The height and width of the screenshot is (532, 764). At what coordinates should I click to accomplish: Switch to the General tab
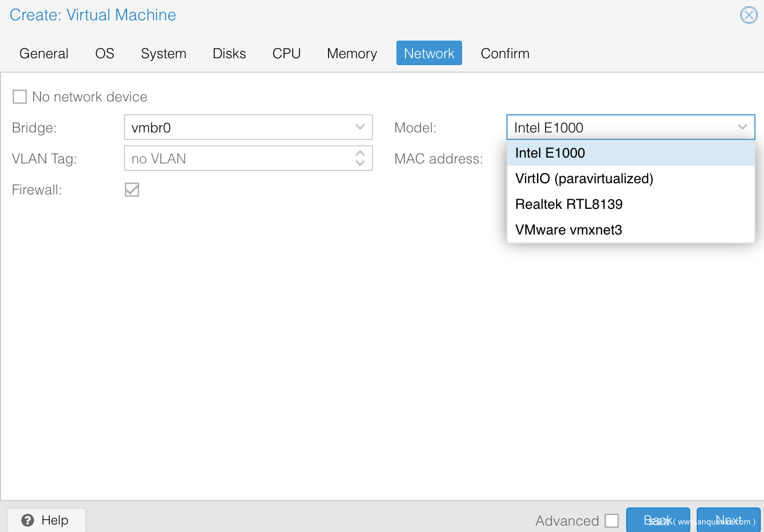(x=44, y=53)
